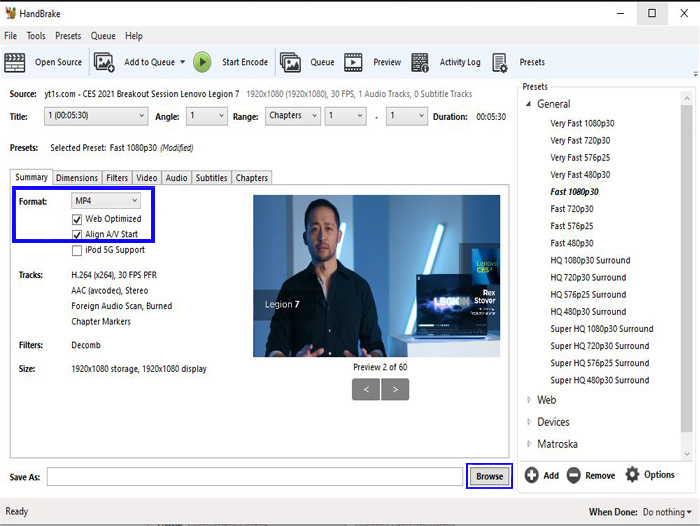Click the Presets document-gear toolbar icon
The width and height of the screenshot is (700, 526).
point(500,63)
